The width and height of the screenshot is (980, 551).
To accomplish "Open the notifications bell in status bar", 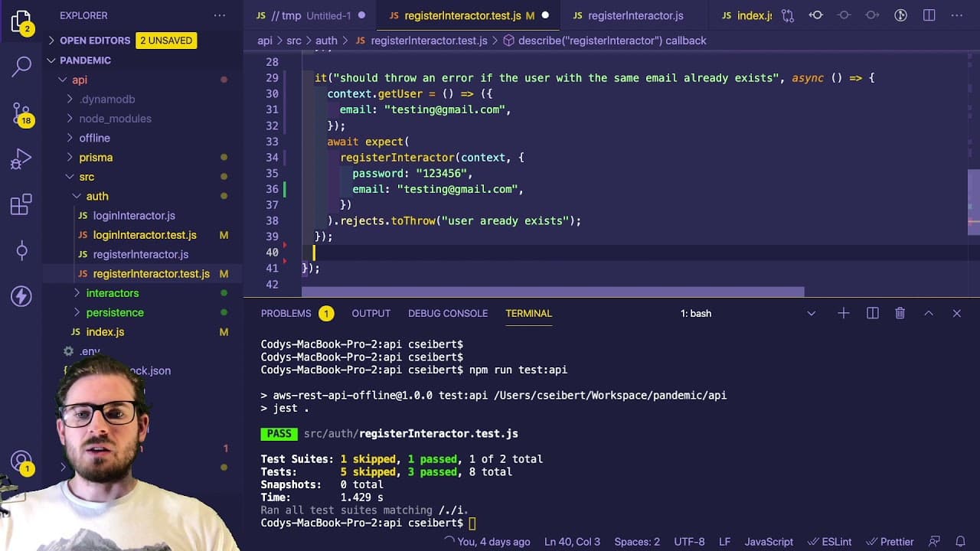I will (960, 541).
